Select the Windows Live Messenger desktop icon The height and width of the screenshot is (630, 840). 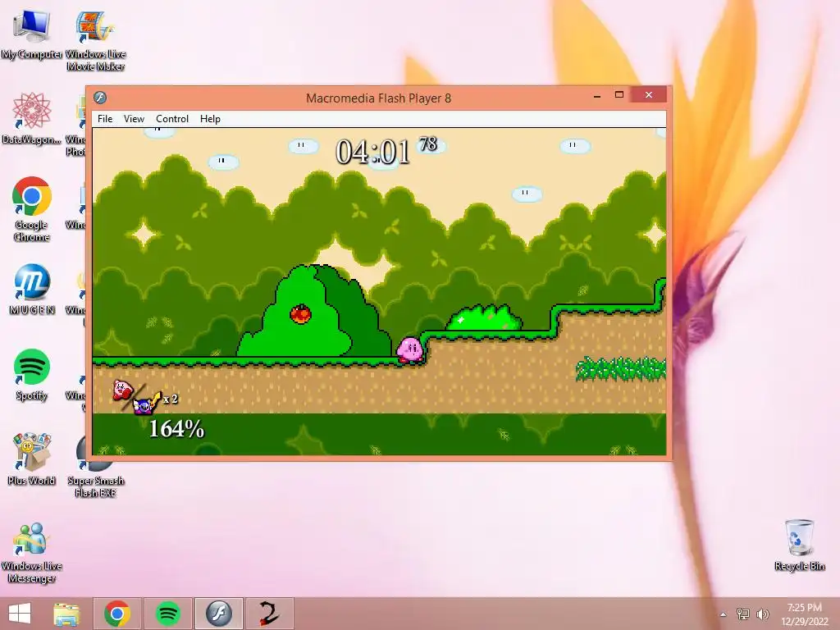pyautogui.click(x=32, y=553)
